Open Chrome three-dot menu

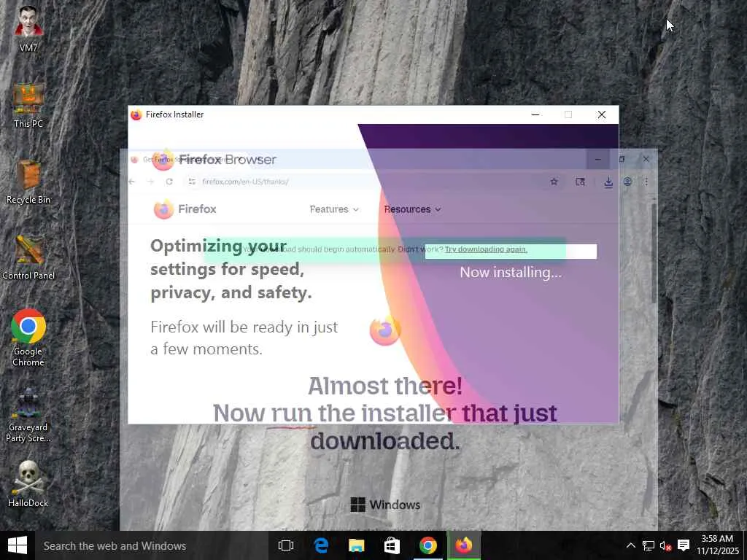646,182
